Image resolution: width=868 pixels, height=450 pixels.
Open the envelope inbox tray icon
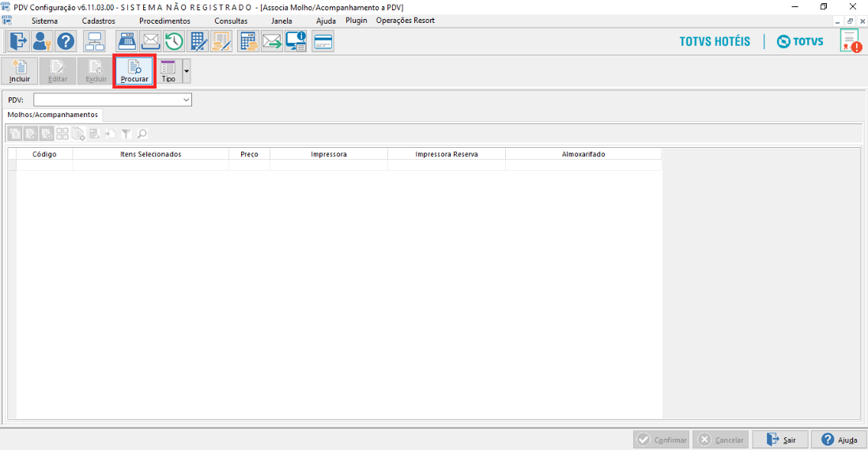tap(150, 41)
